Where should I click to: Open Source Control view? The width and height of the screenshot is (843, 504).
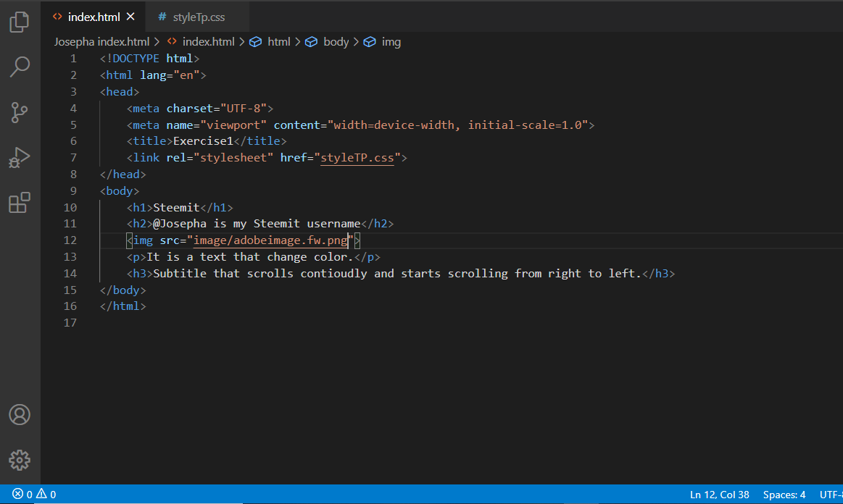20,112
